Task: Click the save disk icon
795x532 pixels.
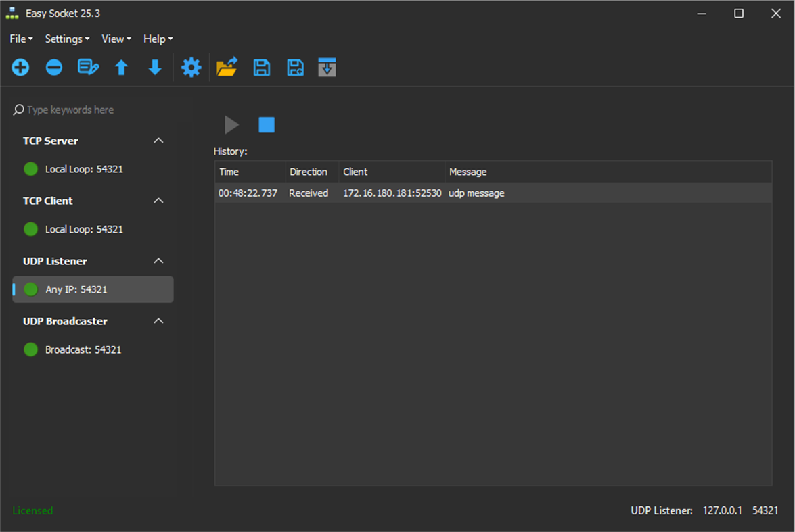Action: 262,68
